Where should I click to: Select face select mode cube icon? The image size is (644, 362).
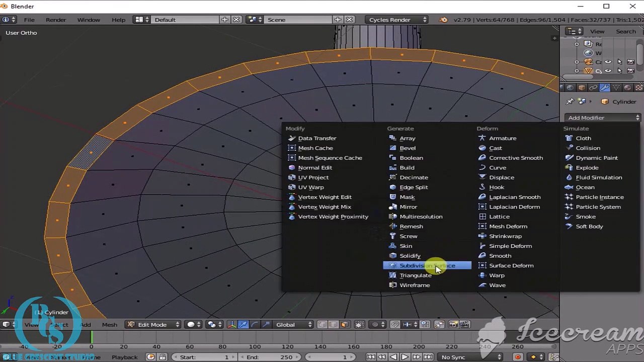point(344,325)
